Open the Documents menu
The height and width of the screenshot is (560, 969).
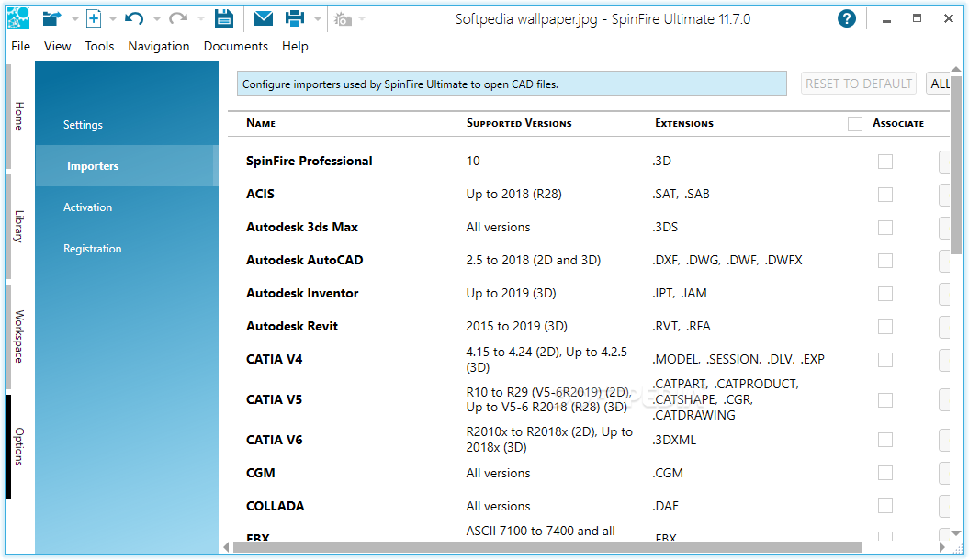235,46
